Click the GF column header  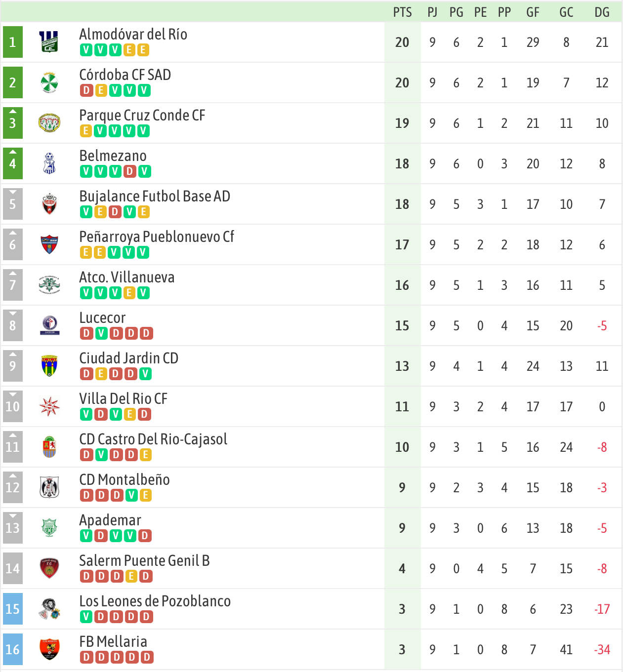pyautogui.click(x=533, y=12)
